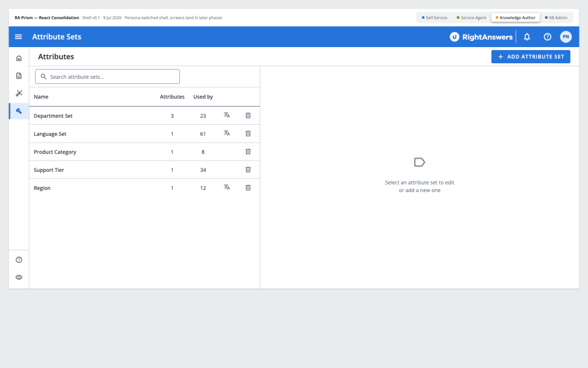
Task: Delete the Support Tier row
Action: tap(248, 170)
